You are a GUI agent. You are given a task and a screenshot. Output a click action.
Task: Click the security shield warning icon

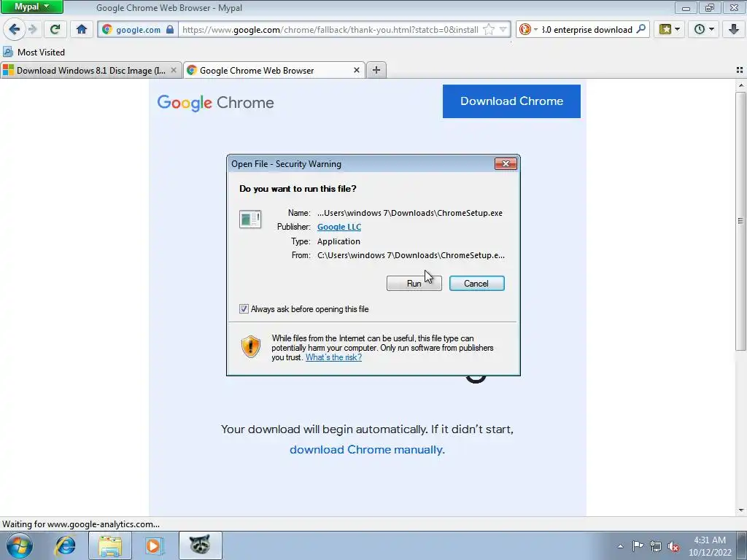pyautogui.click(x=251, y=346)
